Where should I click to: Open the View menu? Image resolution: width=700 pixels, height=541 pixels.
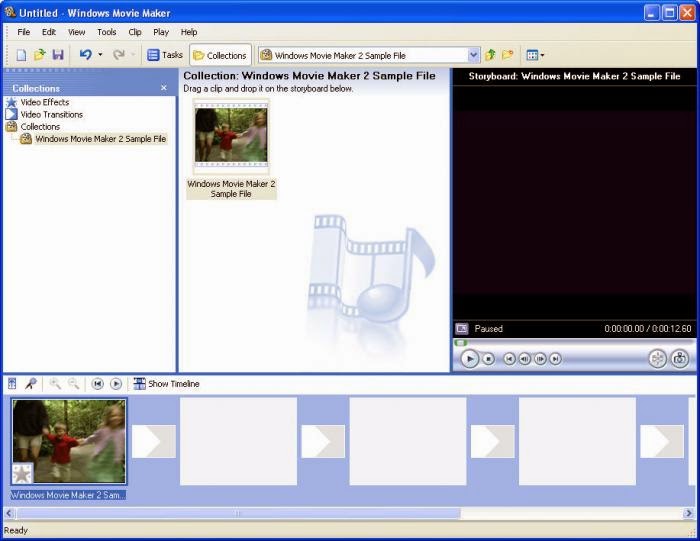tap(76, 32)
